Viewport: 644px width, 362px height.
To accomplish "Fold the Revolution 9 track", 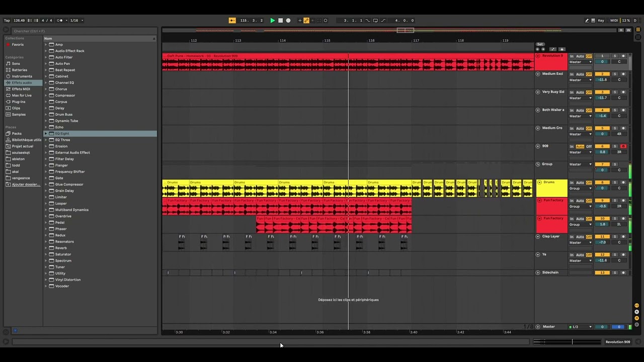I will 538,56.
